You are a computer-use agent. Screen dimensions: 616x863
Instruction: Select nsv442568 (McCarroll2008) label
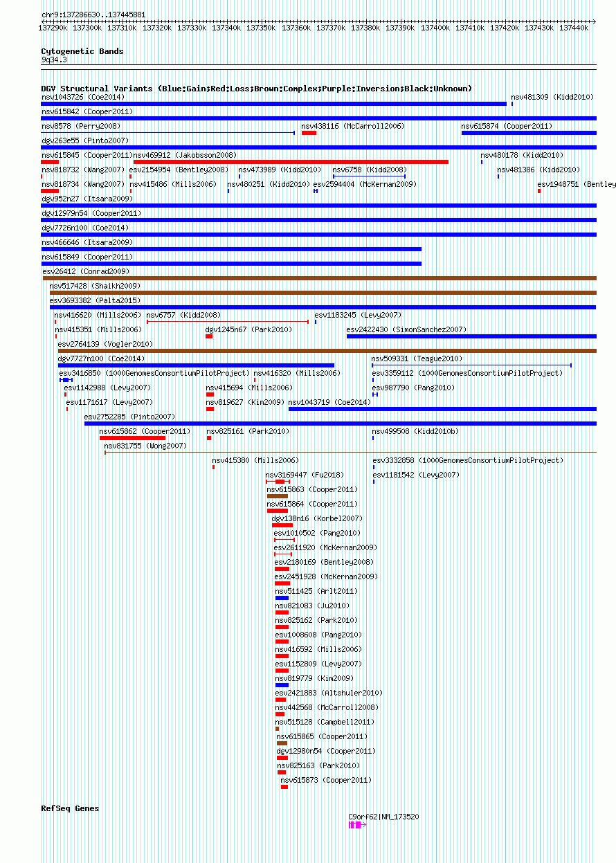click(327, 707)
